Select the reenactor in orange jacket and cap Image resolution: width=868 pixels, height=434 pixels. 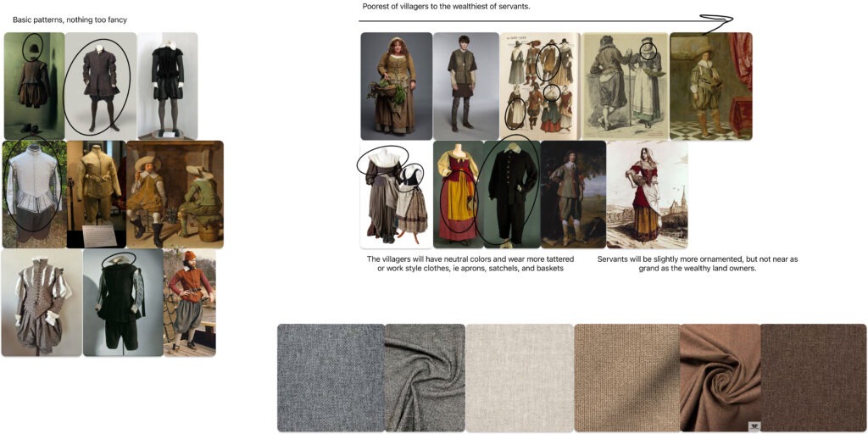pyautogui.click(x=189, y=303)
